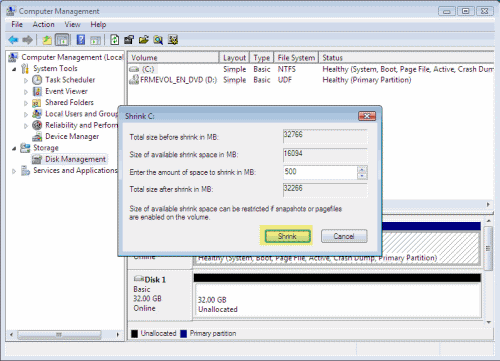The width and height of the screenshot is (500, 361).
Task: Click the Shrink button
Action: point(287,236)
